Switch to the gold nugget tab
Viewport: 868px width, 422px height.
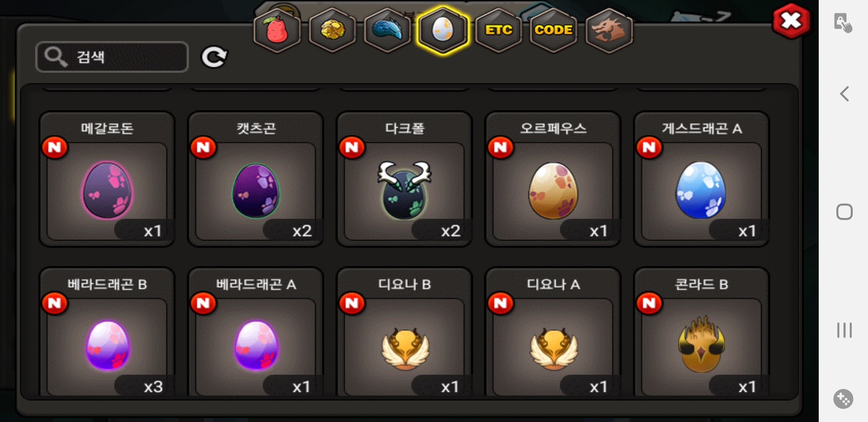tap(332, 30)
